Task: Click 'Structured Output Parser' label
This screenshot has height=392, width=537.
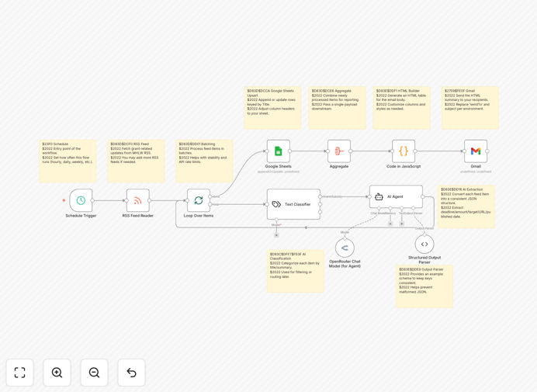Action: tap(424, 260)
